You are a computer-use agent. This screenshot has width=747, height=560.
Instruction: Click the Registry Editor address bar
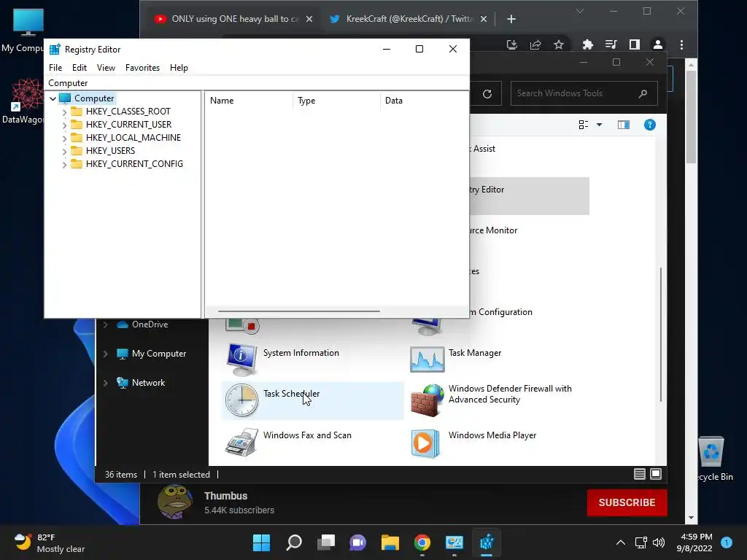click(257, 83)
